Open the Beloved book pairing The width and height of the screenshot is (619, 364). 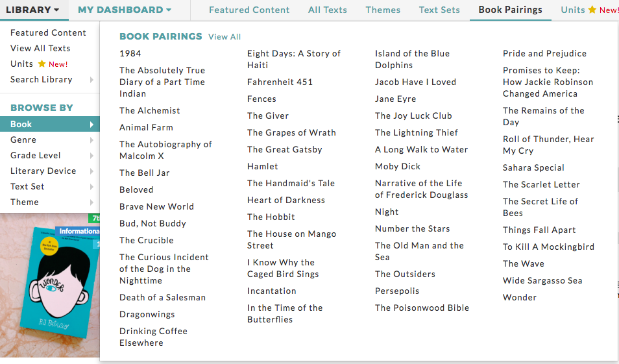136,190
